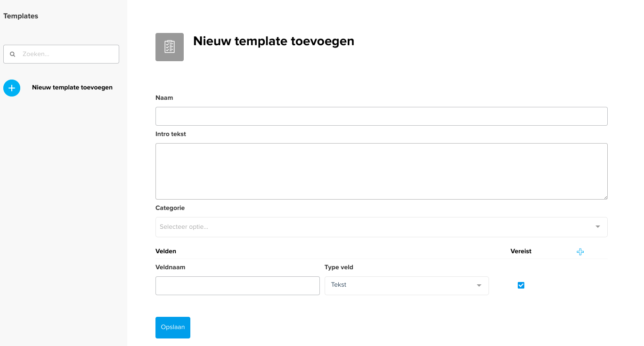Click into the Naam input field
The height and width of the screenshot is (346, 644).
382,116
